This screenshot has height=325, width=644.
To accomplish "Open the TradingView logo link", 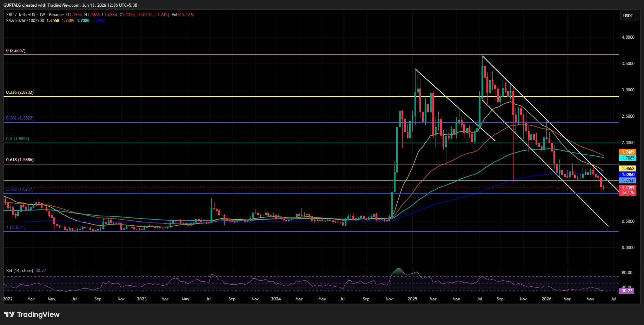I will [x=32, y=314].
